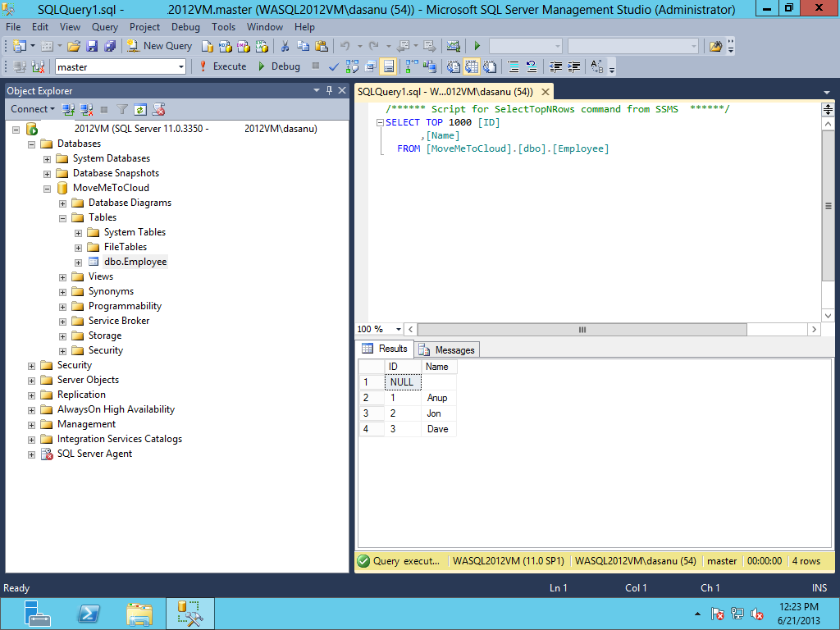Click the Save file icon

(x=92, y=46)
